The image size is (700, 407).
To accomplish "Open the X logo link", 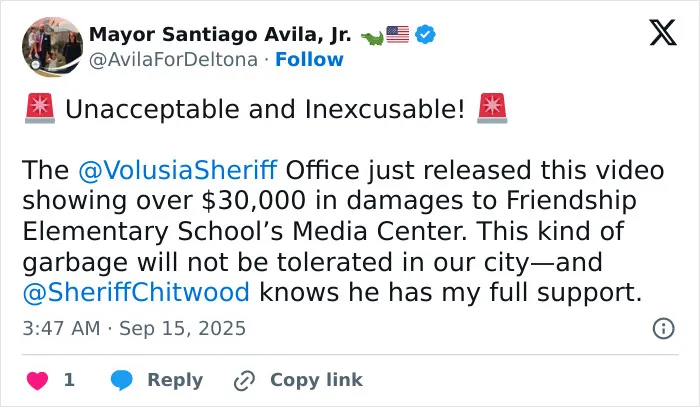I will (x=663, y=33).
